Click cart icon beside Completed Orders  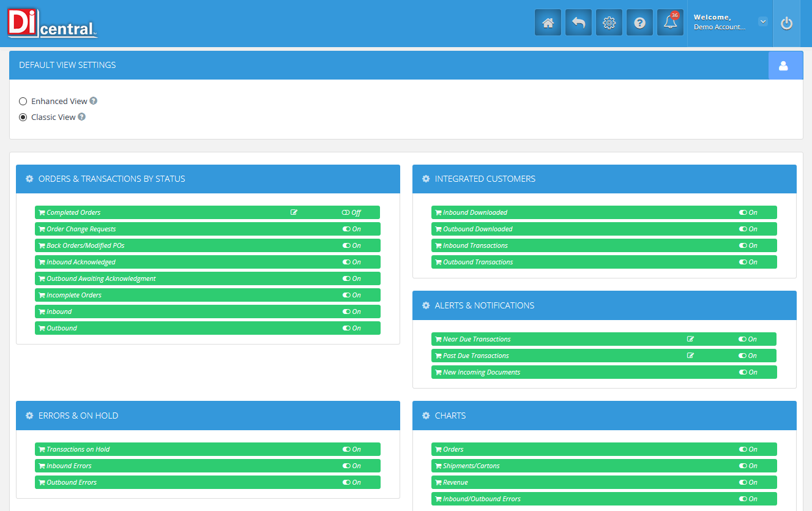coord(42,212)
